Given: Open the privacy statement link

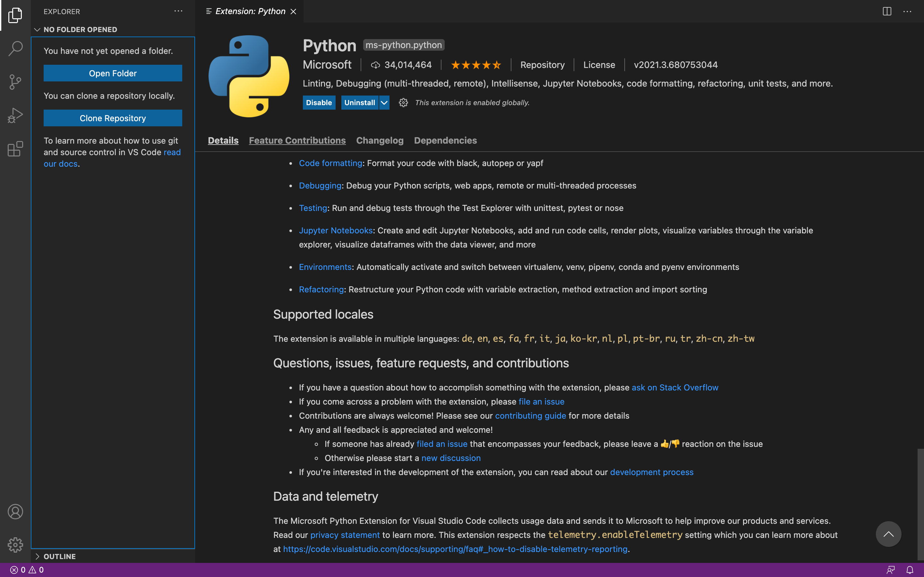Looking at the screenshot, I should pyautogui.click(x=345, y=535).
